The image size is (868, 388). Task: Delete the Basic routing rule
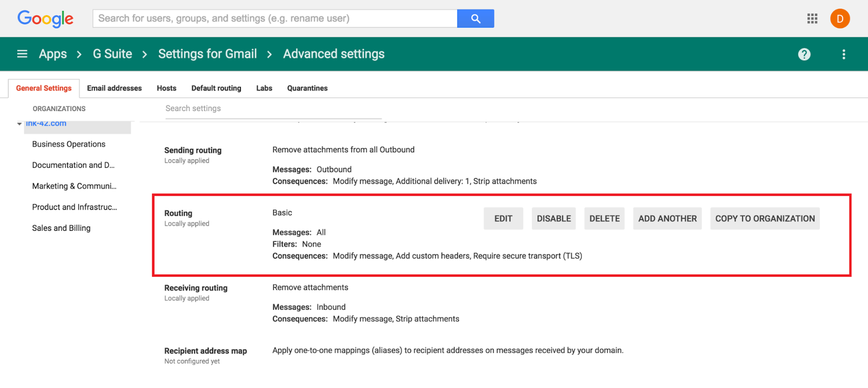[604, 219]
